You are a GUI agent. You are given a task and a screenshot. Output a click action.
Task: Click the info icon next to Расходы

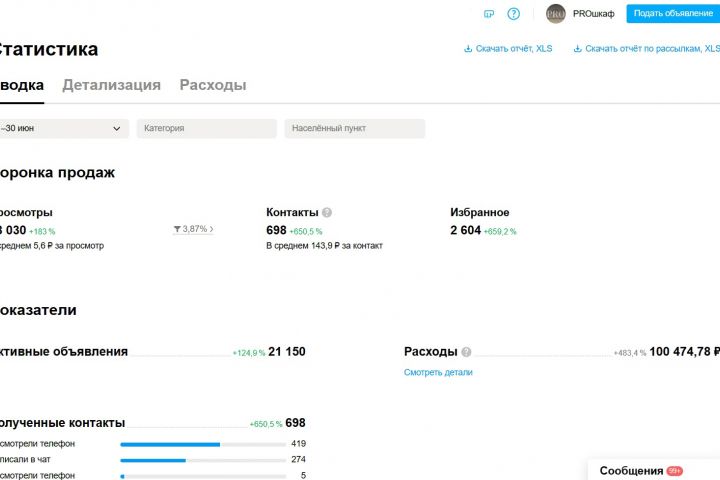[x=466, y=352]
